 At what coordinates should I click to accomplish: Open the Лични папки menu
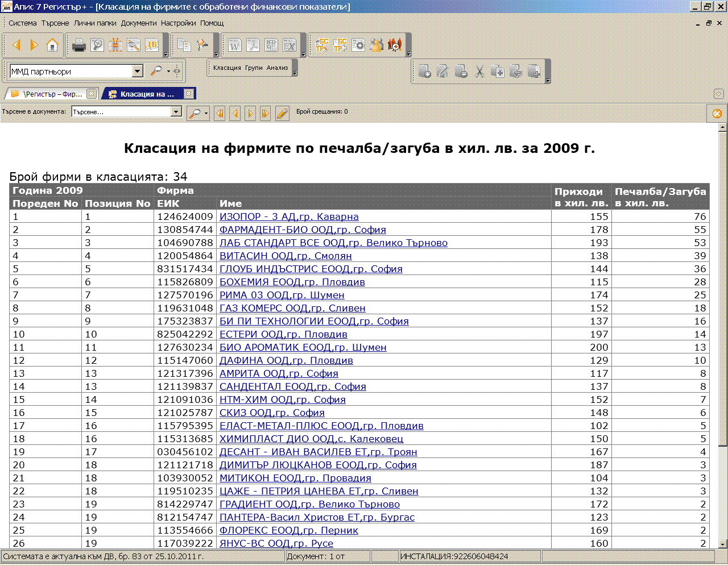tap(95, 23)
